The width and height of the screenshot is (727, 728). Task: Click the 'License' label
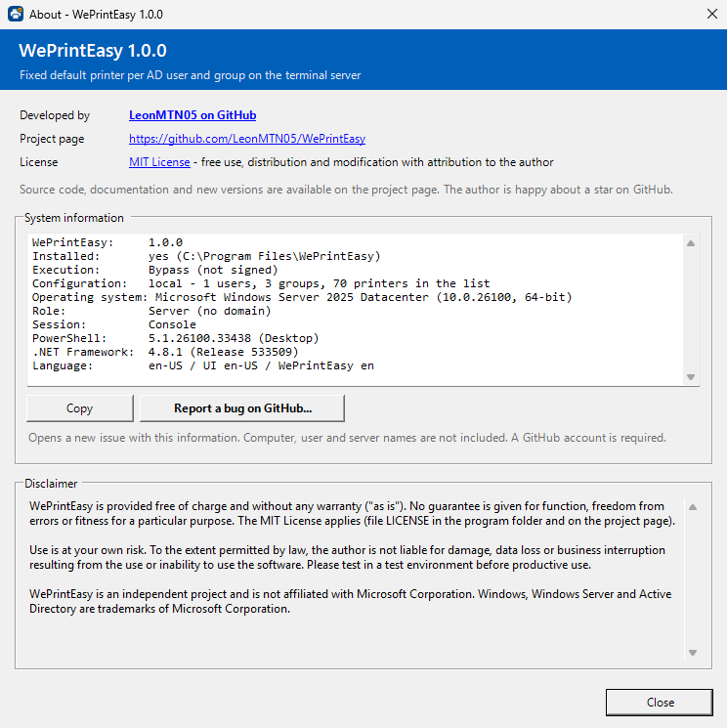tap(38, 162)
